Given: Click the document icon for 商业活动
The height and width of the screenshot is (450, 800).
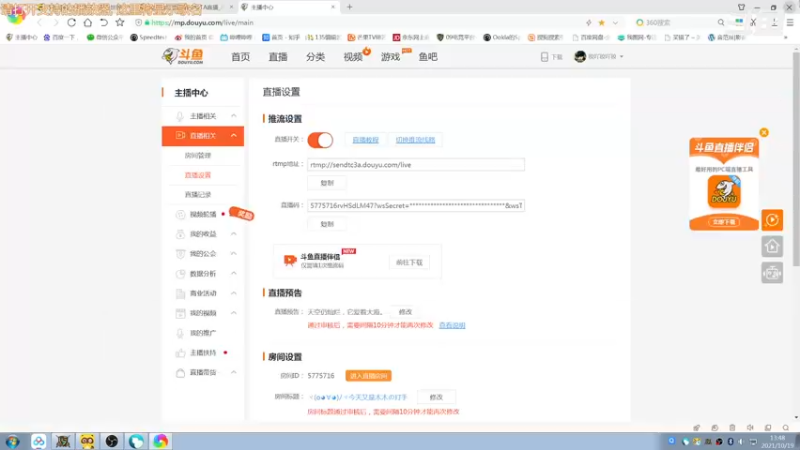Looking at the screenshot, I should 180,293.
